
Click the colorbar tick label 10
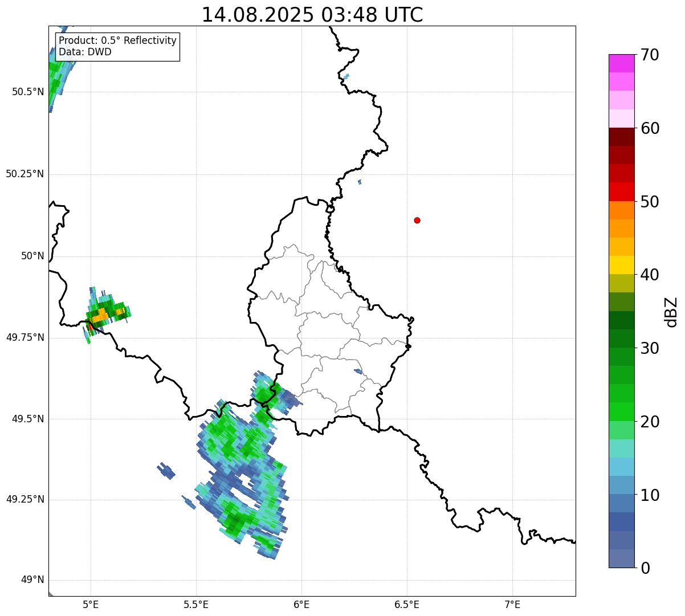650,495
